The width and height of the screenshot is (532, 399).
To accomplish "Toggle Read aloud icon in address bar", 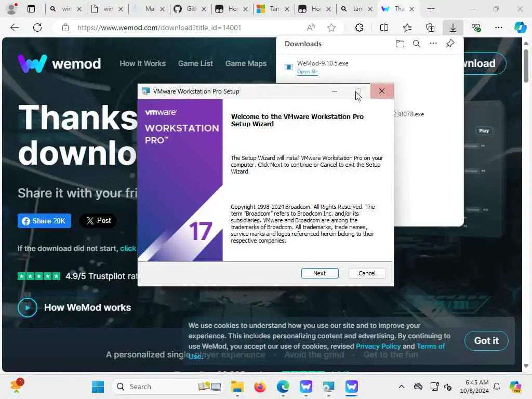I will (311, 28).
